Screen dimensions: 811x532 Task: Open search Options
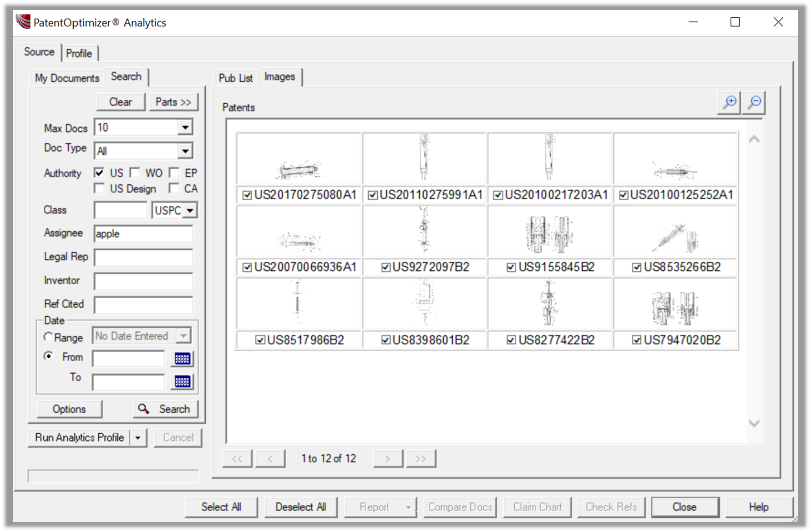click(69, 409)
